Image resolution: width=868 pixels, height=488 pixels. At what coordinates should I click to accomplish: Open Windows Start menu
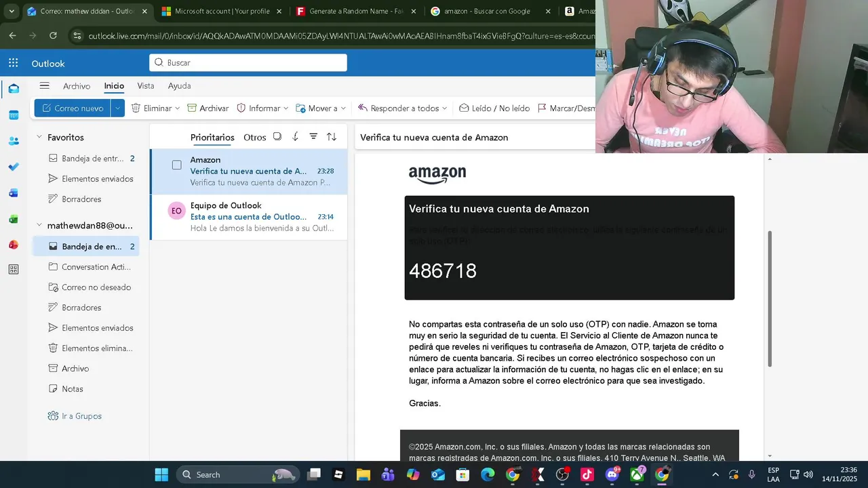[161, 474]
